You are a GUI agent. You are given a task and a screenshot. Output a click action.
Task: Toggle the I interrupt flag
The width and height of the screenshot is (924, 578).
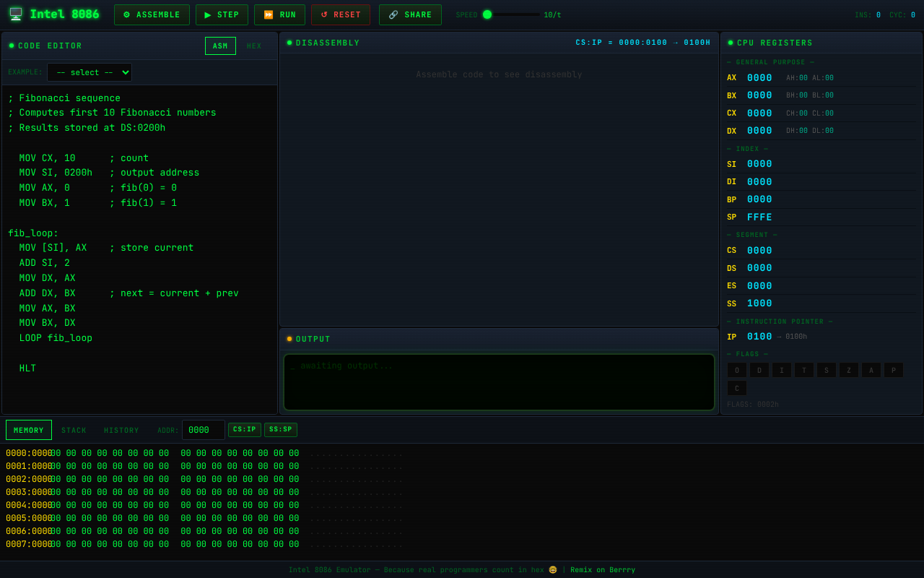(x=782, y=370)
